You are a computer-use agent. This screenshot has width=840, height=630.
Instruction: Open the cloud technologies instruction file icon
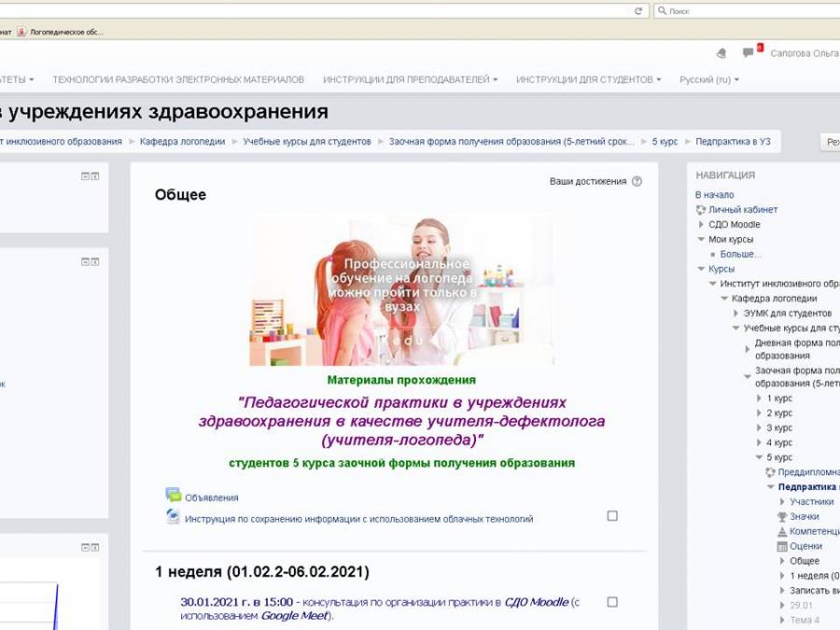point(173,516)
